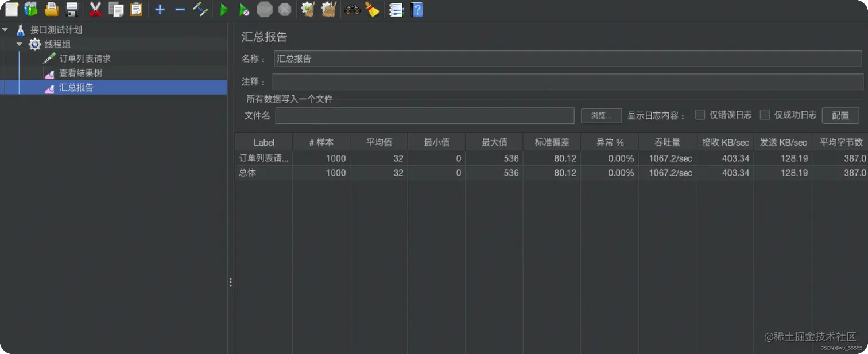Screen dimensions: 868x354
Task: Collapse the 线程组 tree node
Action: pos(18,44)
